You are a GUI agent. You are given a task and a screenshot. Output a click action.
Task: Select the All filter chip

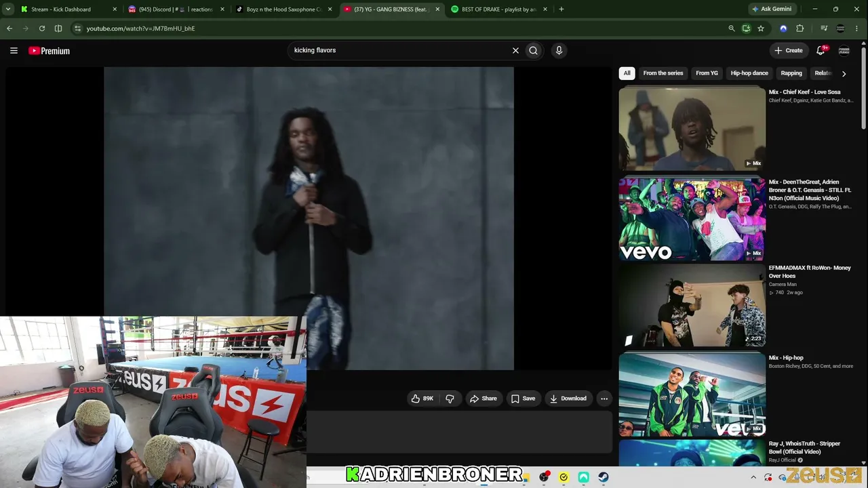pyautogui.click(x=627, y=73)
